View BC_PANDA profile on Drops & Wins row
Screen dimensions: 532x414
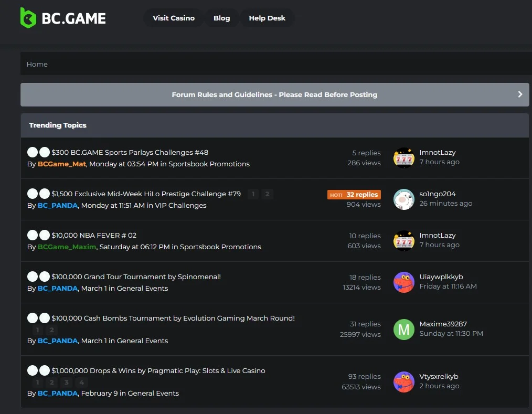click(58, 394)
